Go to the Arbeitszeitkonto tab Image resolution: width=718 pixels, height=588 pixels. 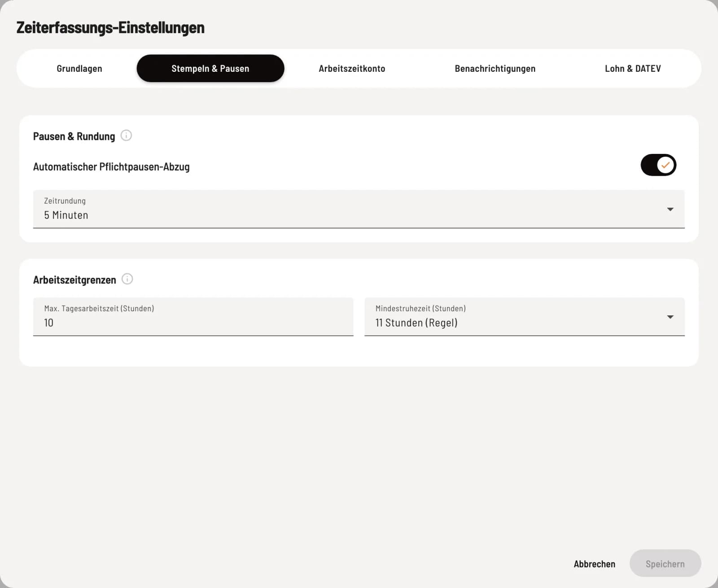[x=352, y=68]
